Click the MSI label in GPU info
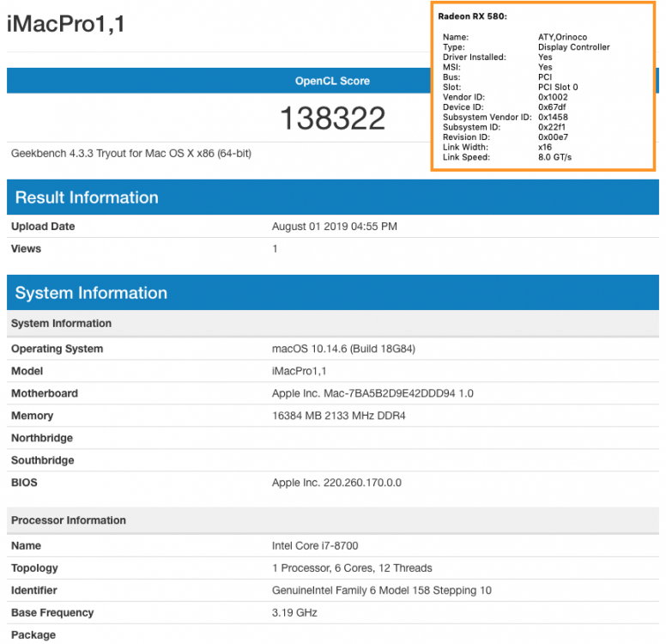666x644 pixels. click(451, 67)
